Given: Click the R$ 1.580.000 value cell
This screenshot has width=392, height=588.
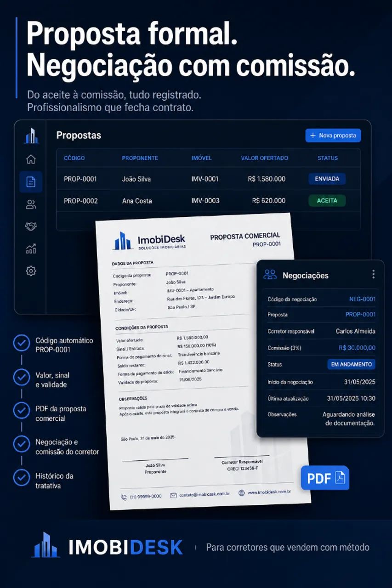Looking at the screenshot, I should coord(267,179).
